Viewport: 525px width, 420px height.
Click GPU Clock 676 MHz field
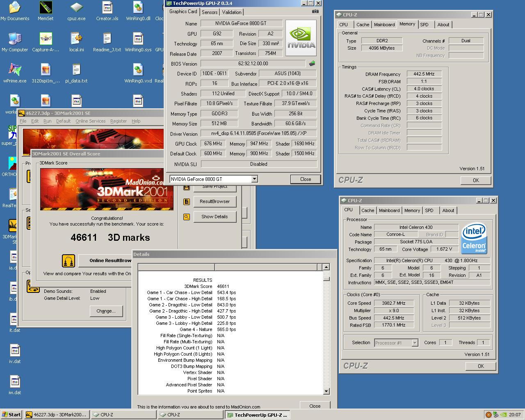[x=213, y=144]
